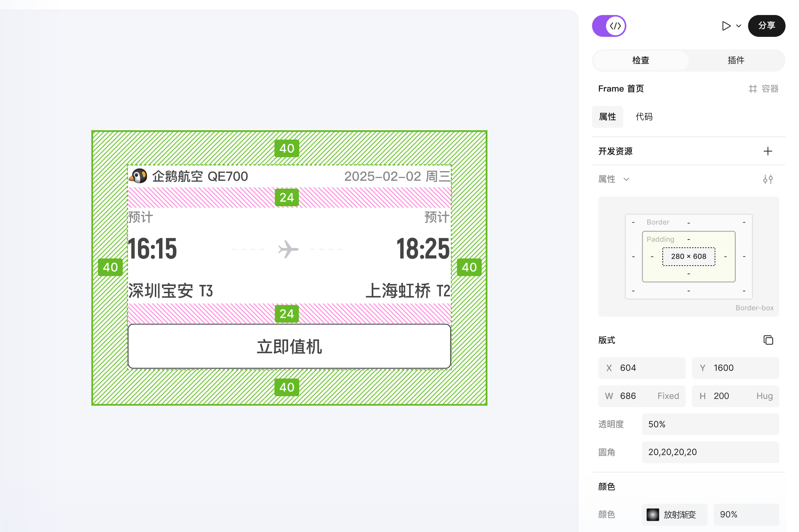
Task: Click the 容器 frame grid icon
Action: point(753,89)
